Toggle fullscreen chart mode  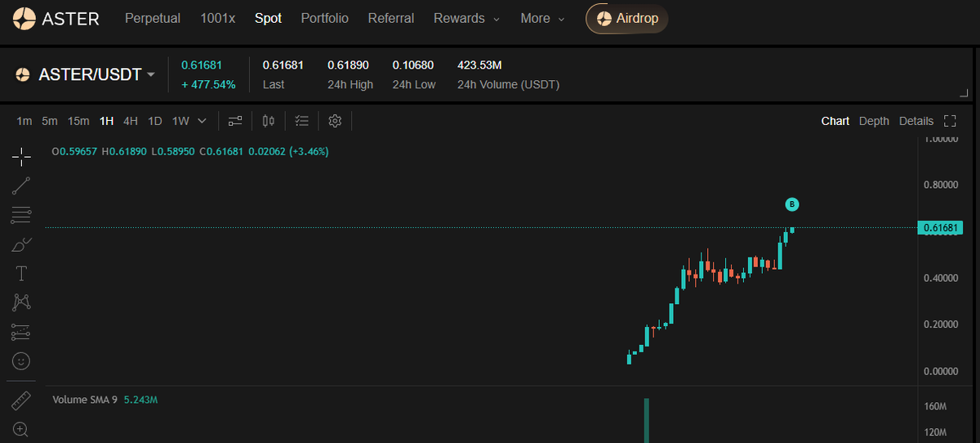pos(950,121)
